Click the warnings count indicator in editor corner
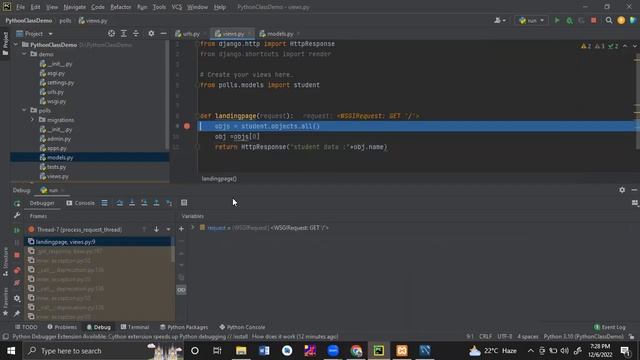 [586, 47]
